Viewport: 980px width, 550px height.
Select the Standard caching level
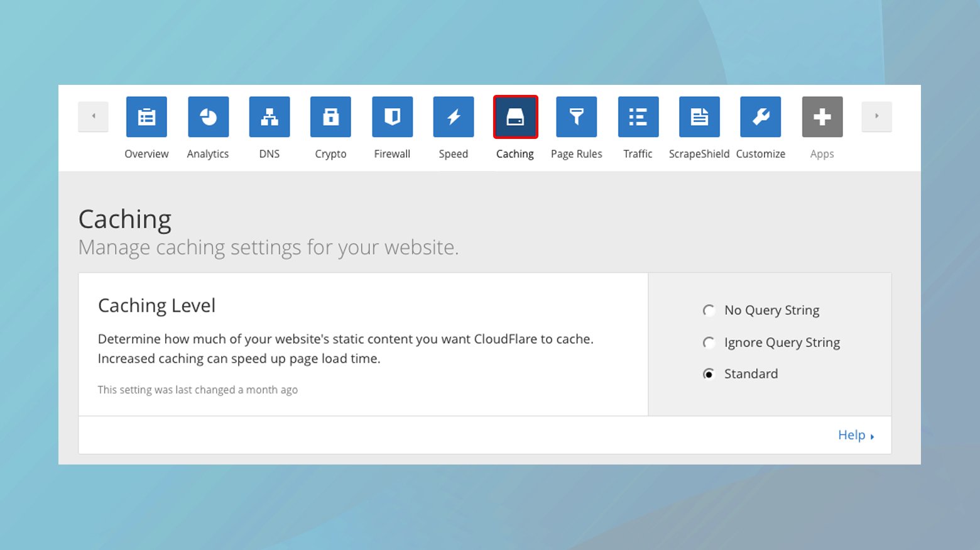[x=709, y=374]
